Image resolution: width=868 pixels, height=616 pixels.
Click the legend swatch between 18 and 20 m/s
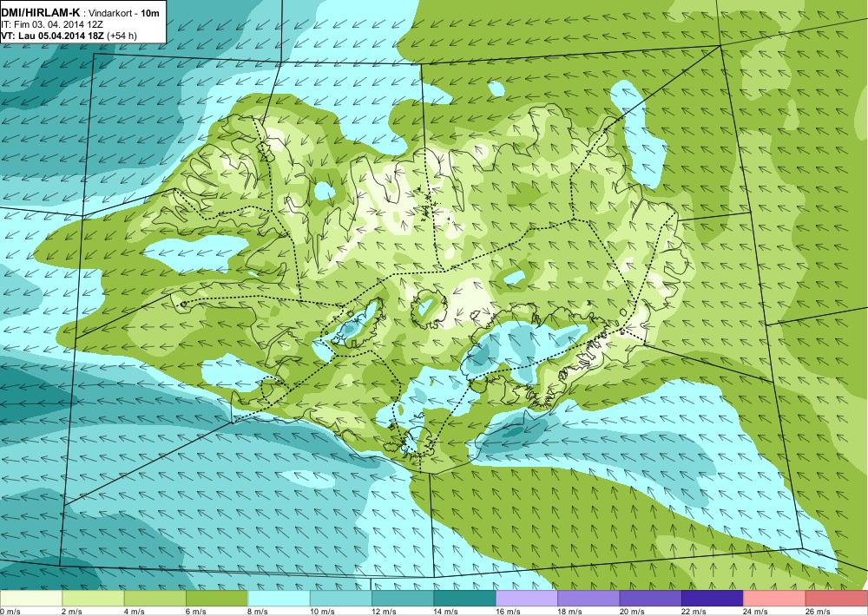click(589, 599)
